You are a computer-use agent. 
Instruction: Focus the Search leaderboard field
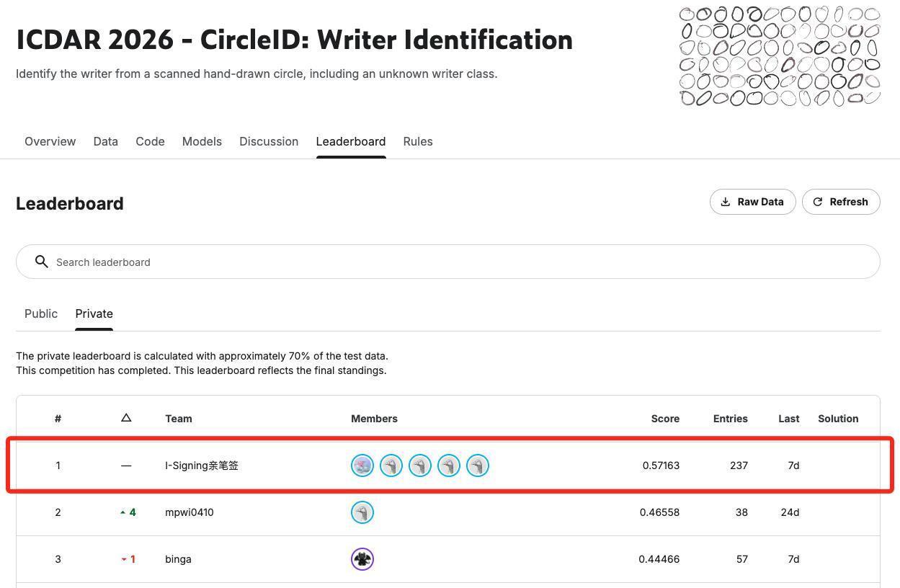(x=461, y=262)
